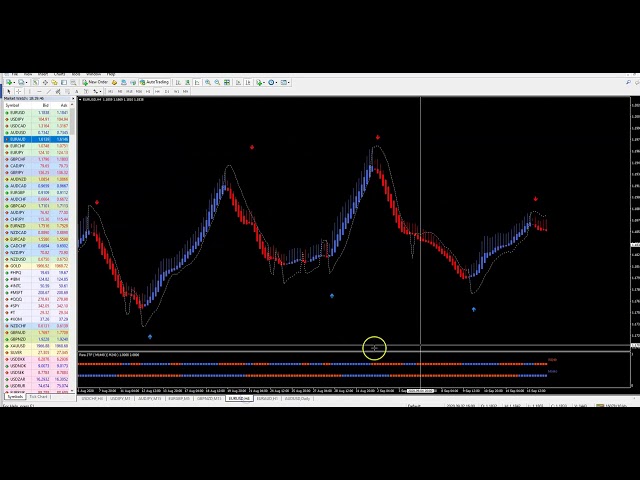This screenshot has width=640, height=480.
Task: Open the Tick Chart tab in Market Watch
Action: (39, 397)
